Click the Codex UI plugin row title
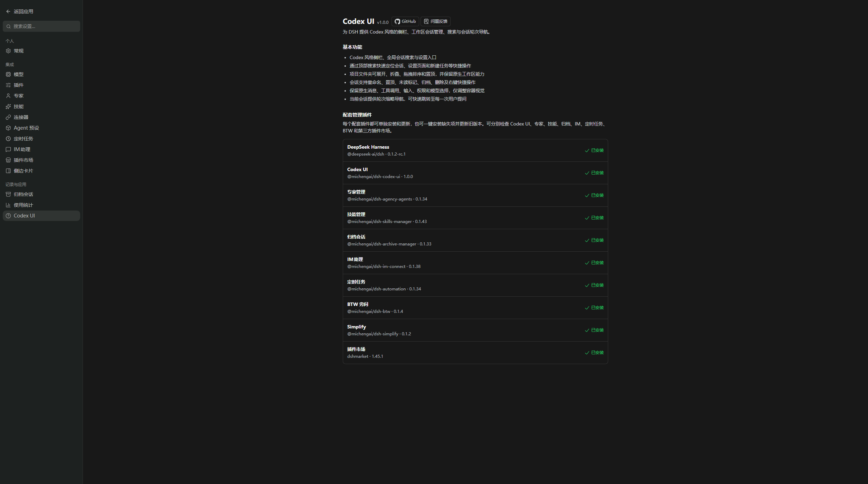This screenshot has height=484, width=868. 357,169
